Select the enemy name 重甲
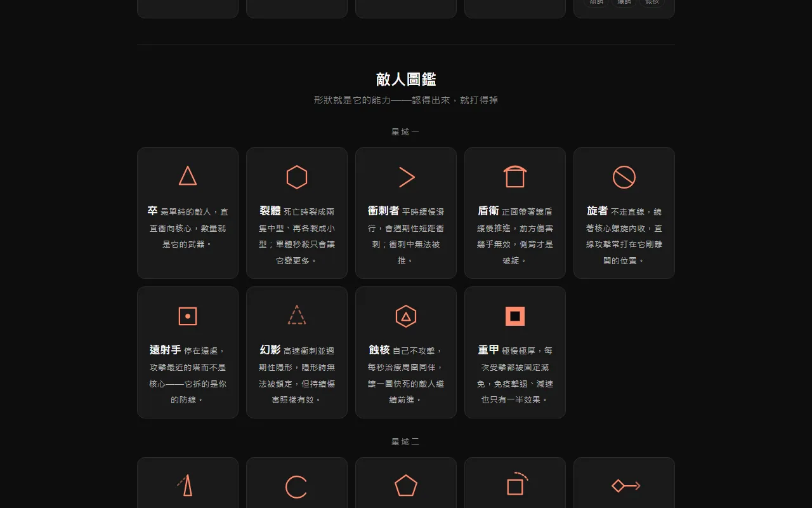 [488, 350]
